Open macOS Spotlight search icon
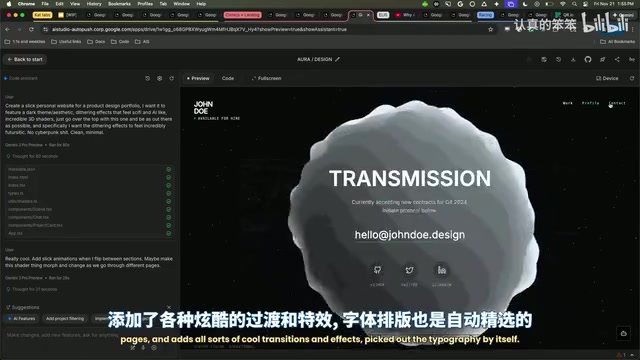Screen dimensions: 640x360 [574, 4]
